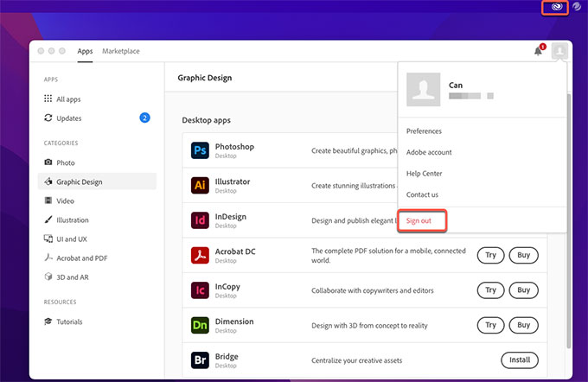Select the Video category
Viewport: 588px width, 382px height.
[x=65, y=201]
